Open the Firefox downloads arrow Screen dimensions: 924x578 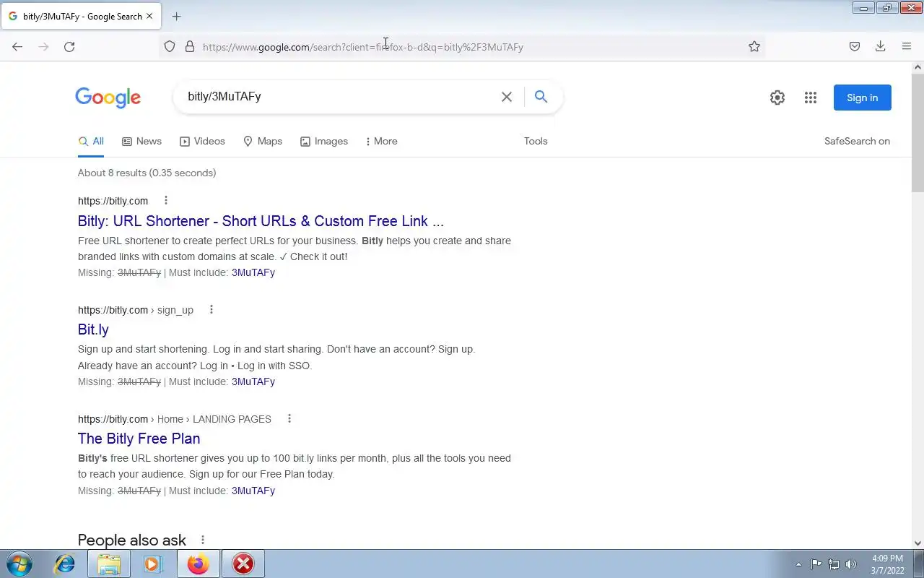(x=881, y=47)
